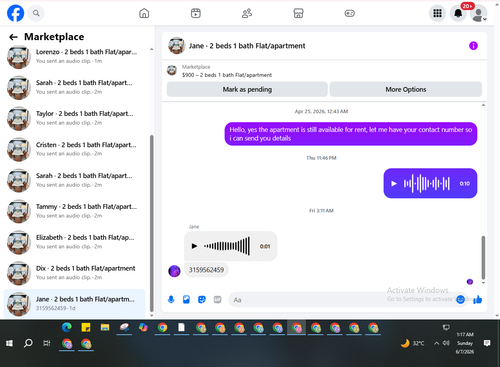Open the notifications bell
The image size is (500, 367).
tap(458, 13)
